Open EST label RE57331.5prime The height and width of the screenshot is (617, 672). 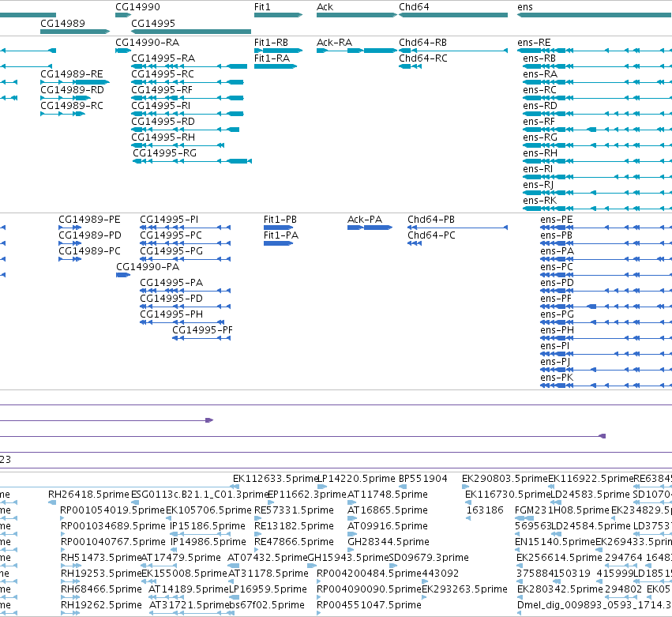(x=294, y=510)
